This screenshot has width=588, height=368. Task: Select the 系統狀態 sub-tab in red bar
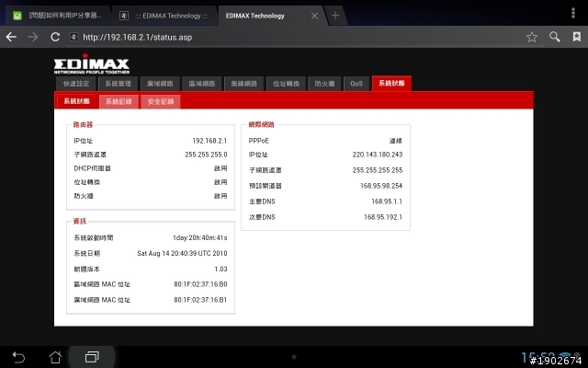coord(77,101)
